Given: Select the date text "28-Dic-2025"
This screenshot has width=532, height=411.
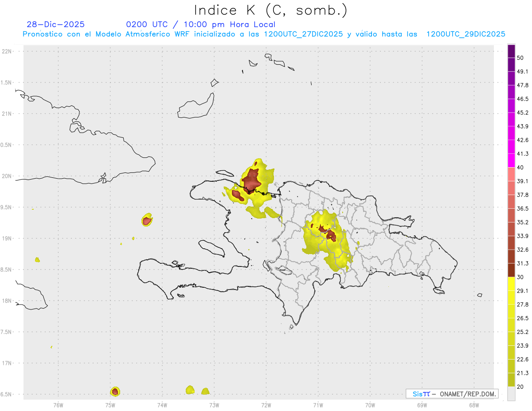Looking at the screenshot, I should (55, 24).
